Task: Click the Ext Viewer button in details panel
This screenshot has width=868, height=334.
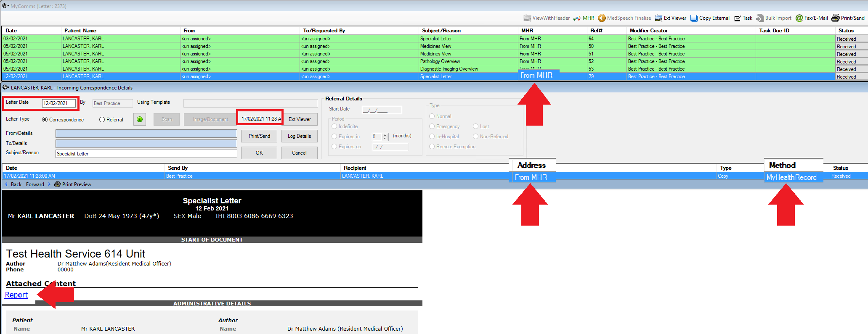Action: point(300,119)
